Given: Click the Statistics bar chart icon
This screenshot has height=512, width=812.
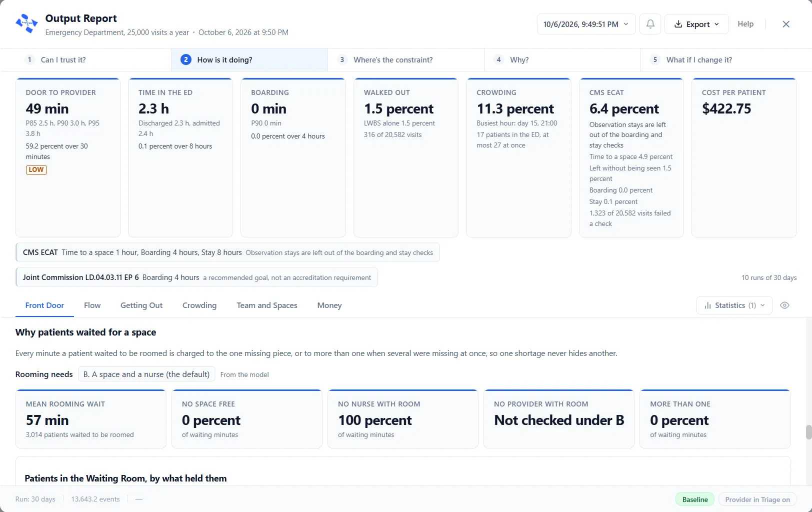Looking at the screenshot, I should (x=707, y=305).
